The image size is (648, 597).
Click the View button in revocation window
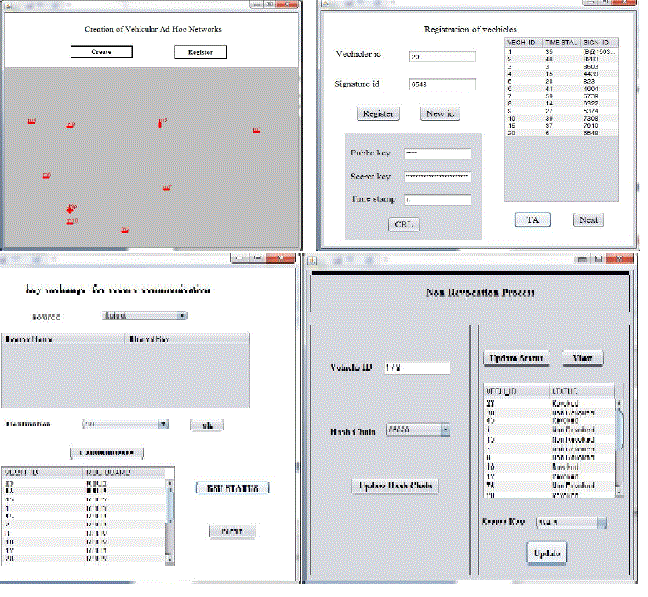(x=581, y=357)
